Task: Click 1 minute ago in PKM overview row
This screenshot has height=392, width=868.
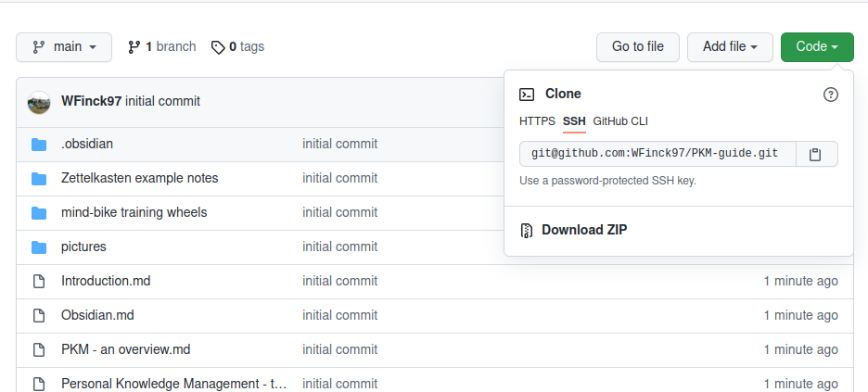Action: tap(801, 349)
